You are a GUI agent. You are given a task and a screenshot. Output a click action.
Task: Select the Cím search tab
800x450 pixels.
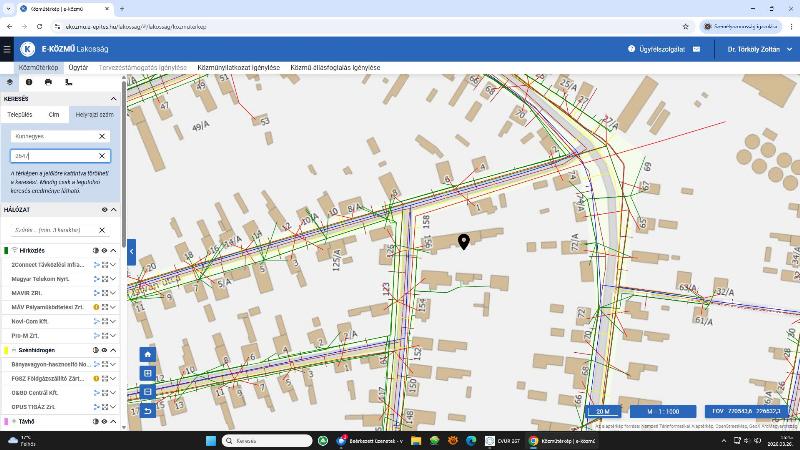[x=54, y=115]
